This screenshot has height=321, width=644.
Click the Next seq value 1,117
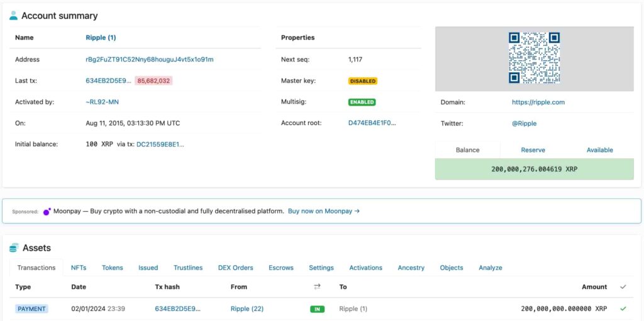click(x=355, y=60)
